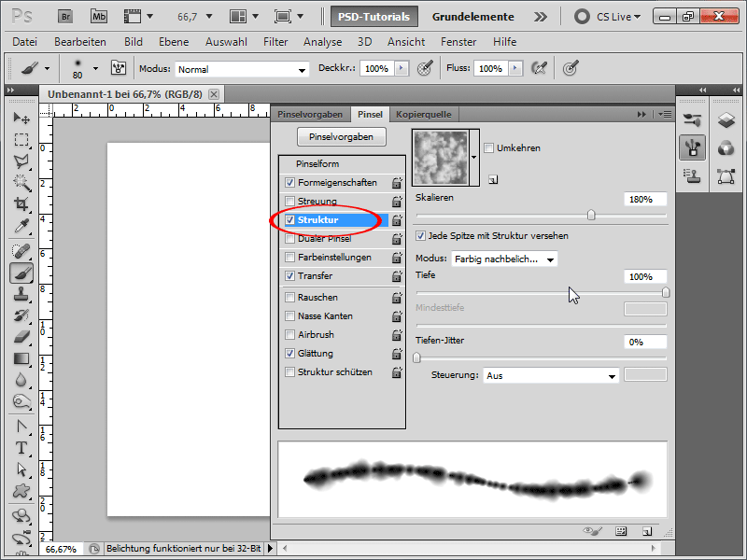Open the Fluss slider arrow
Screen dimensions: 747x560
click(x=515, y=68)
